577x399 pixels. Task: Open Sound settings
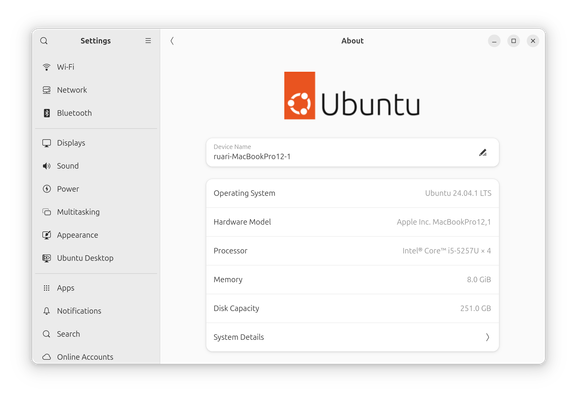[96, 166]
